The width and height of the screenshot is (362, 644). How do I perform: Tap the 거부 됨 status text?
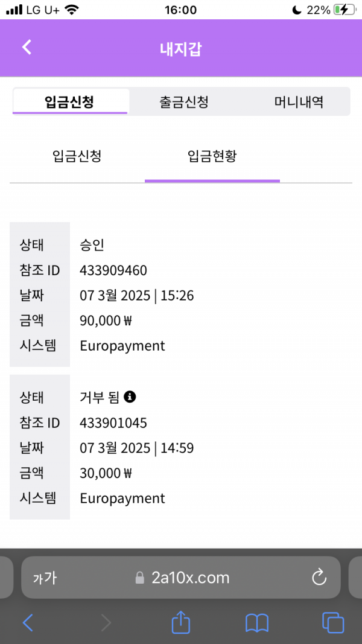[x=100, y=397]
